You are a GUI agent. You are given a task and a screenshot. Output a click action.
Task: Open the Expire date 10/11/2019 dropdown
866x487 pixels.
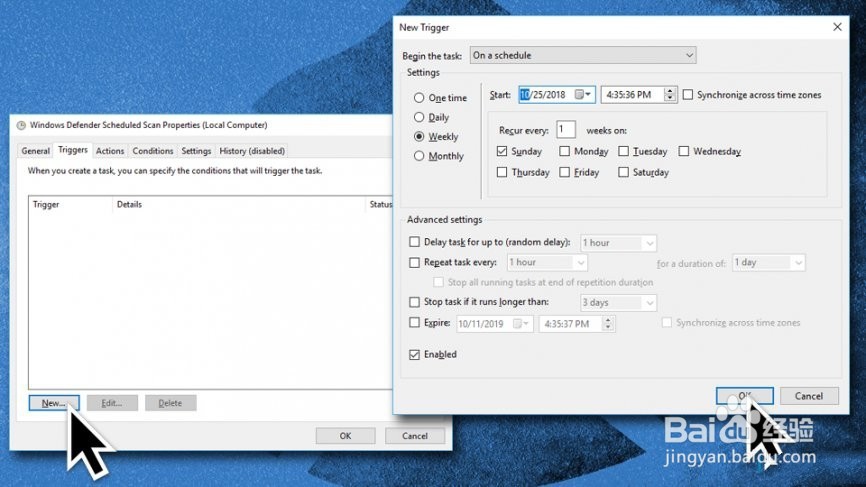click(x=521, y=324)
